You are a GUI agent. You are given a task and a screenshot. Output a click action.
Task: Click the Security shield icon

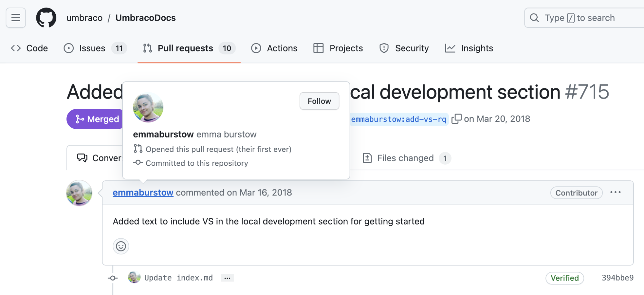point(384,48)
